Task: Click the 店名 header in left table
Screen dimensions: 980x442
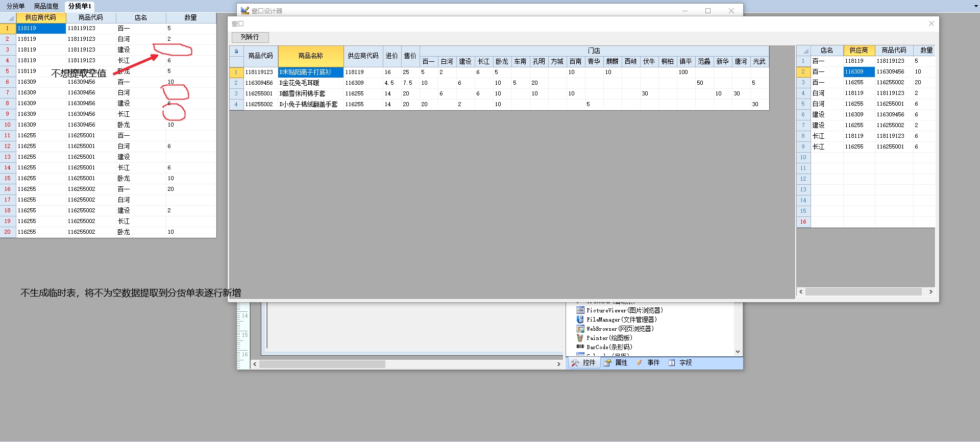Action: click(x=141, y=18)
